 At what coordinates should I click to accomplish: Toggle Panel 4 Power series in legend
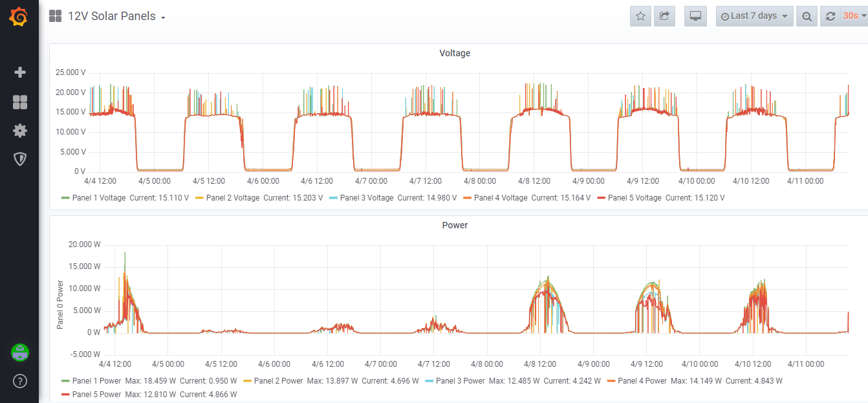642,381
